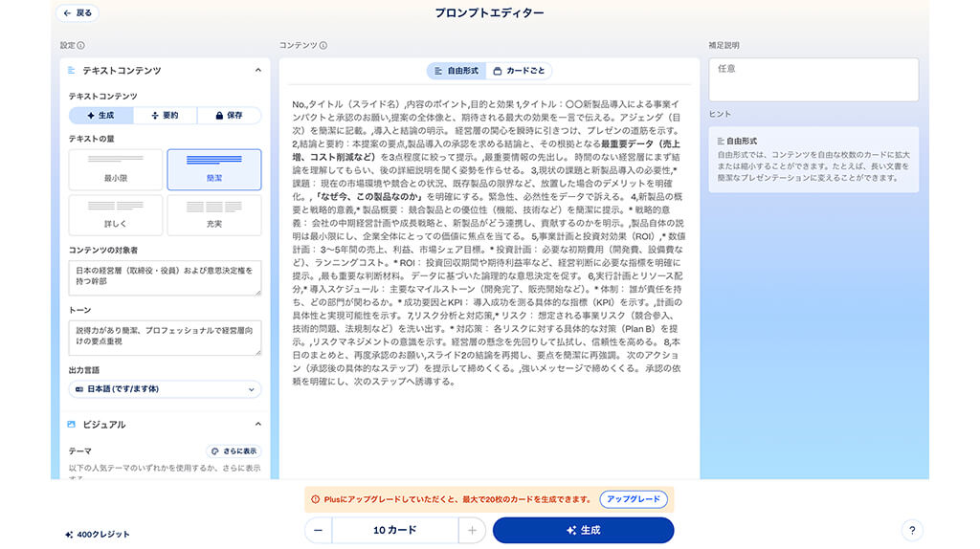Open the コンテンツ info icon
980x549 pixels.
pyautogui.click(x=323, y=46)
